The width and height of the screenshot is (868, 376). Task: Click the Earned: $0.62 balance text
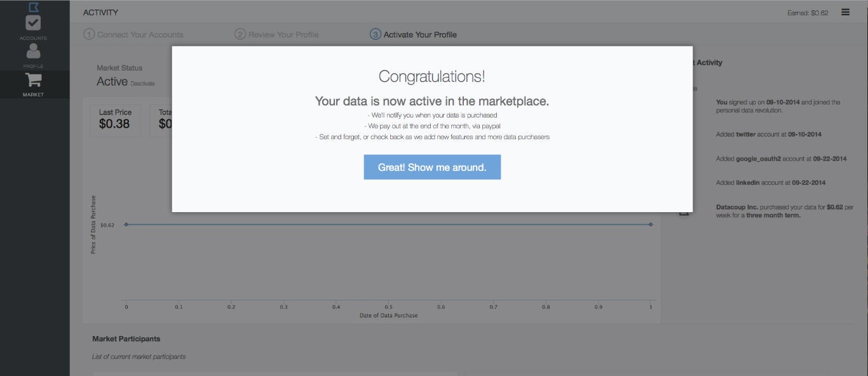pyautogui.click(x=807, y=13)
